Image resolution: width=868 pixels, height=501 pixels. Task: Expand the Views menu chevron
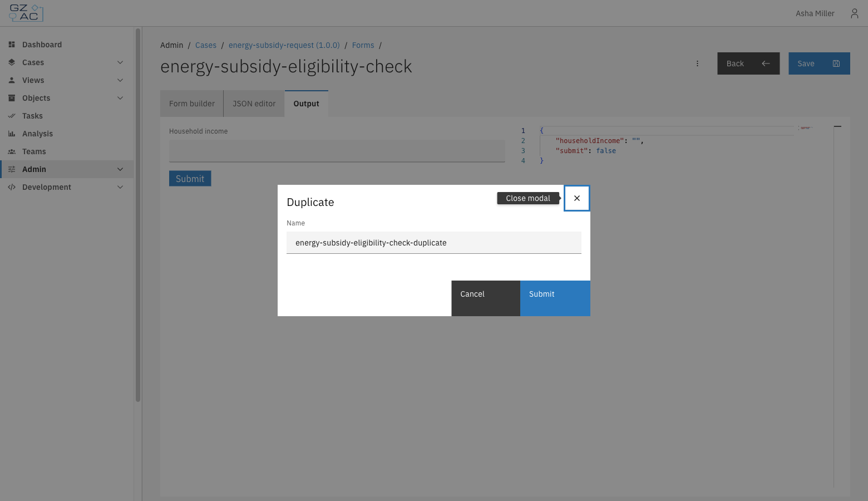(120, 80)
